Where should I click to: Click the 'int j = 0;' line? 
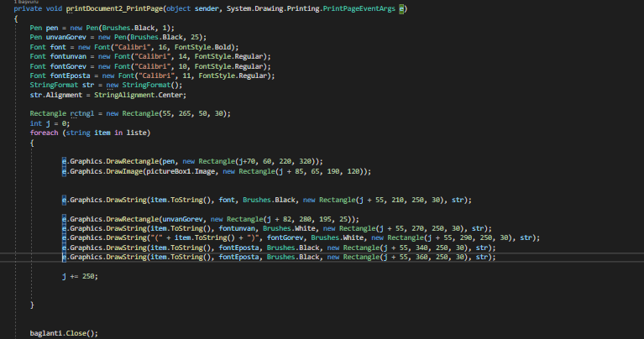click(x=50, y=123)
